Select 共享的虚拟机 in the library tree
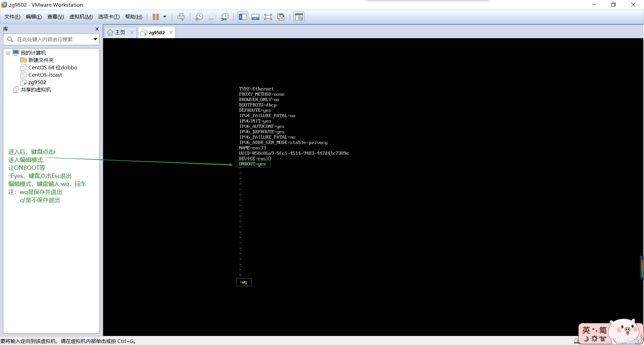 tap(36, 90)
